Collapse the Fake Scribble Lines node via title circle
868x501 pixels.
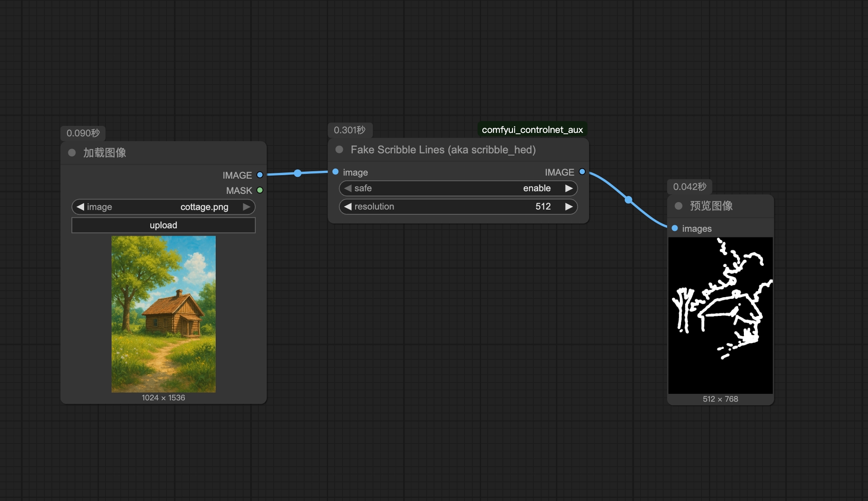[339, 149]
